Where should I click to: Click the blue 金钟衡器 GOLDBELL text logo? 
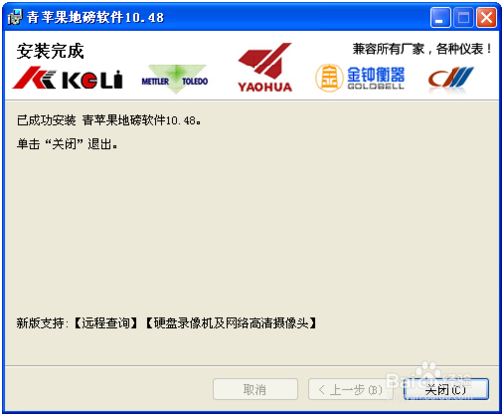point(376,78)
